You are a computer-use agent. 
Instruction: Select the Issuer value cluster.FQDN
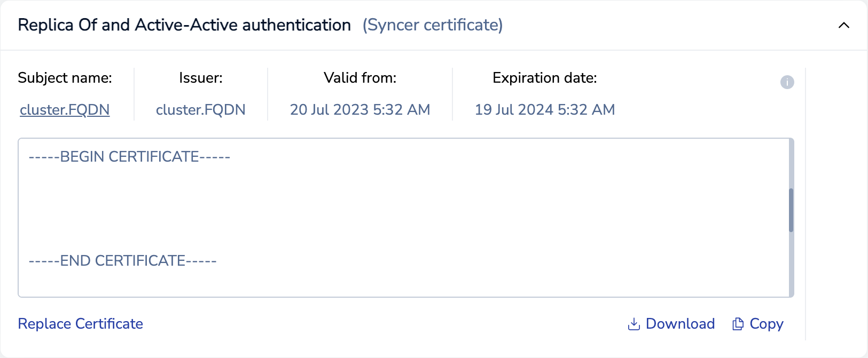tap(201, 110)
